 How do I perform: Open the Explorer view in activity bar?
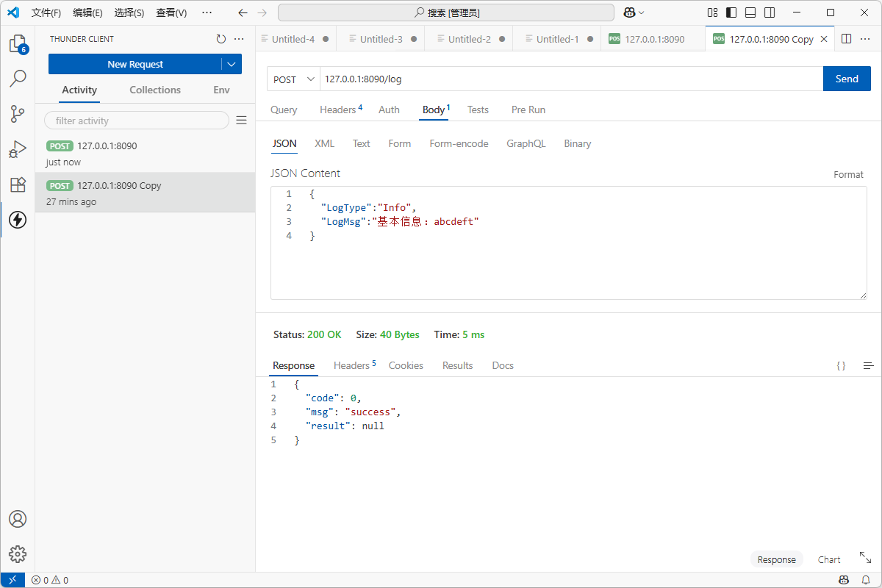point(18,43)
